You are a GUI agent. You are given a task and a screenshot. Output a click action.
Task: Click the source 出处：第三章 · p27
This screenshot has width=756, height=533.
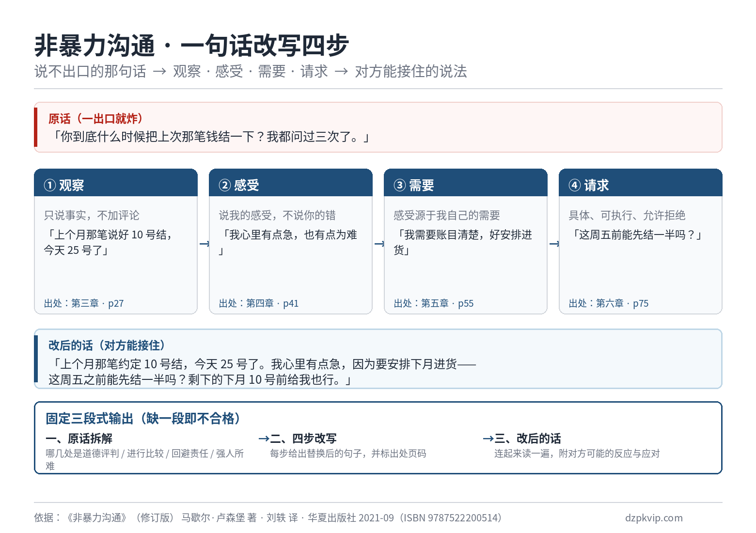pyautogui.click(x=84, y=303)
